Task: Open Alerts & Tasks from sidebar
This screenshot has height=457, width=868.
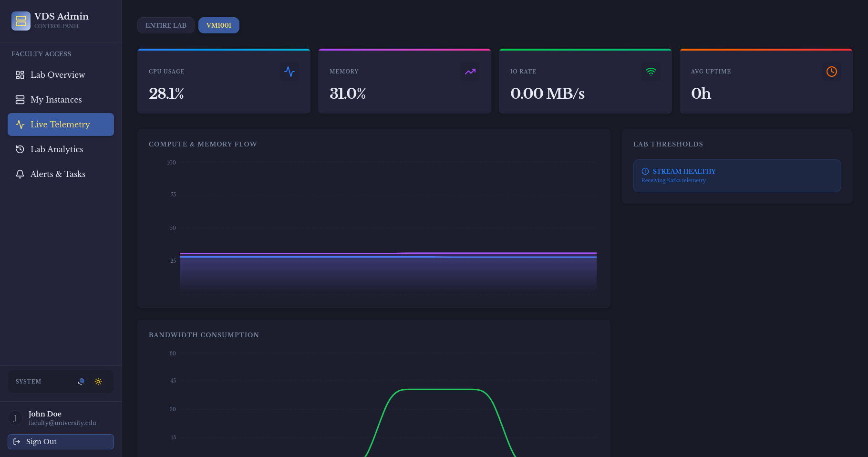Action: tap(61, 174)
